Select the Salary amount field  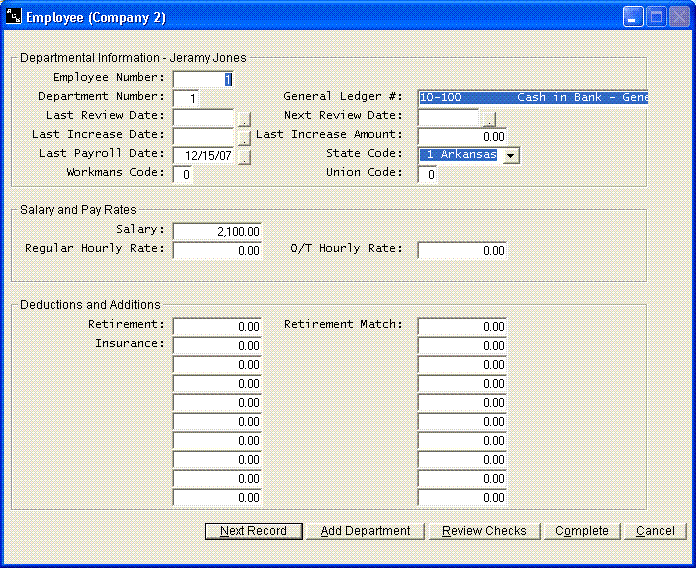coord(217,231)
